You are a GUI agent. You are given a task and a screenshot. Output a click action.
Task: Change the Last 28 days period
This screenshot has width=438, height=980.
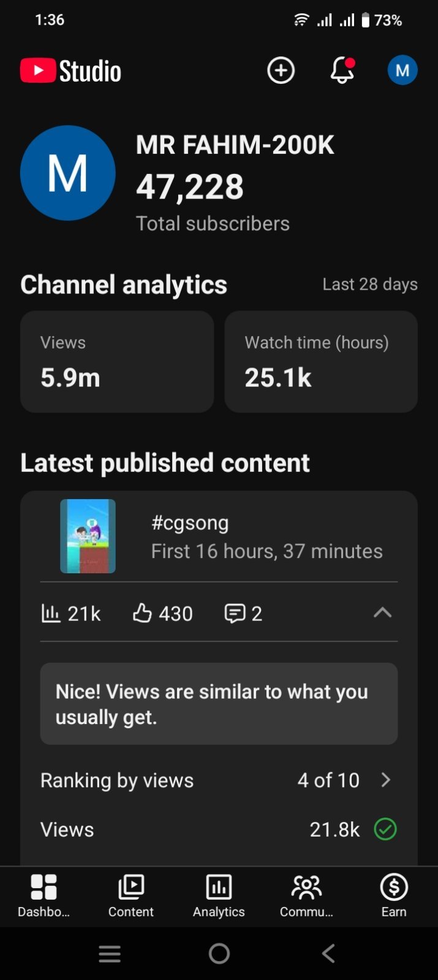pos(370,284)
